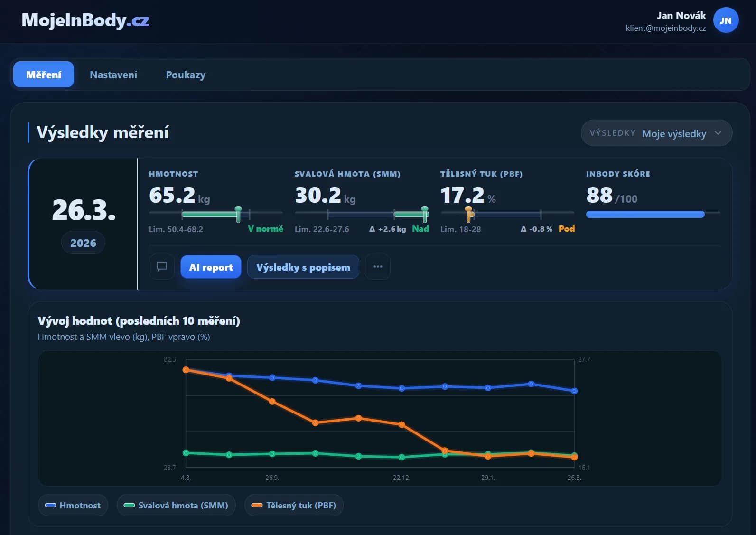The height and width of the screenshot is (535, 756).
Task: Switch to the Nastavení tab
Action: click(x=113, y=75)
